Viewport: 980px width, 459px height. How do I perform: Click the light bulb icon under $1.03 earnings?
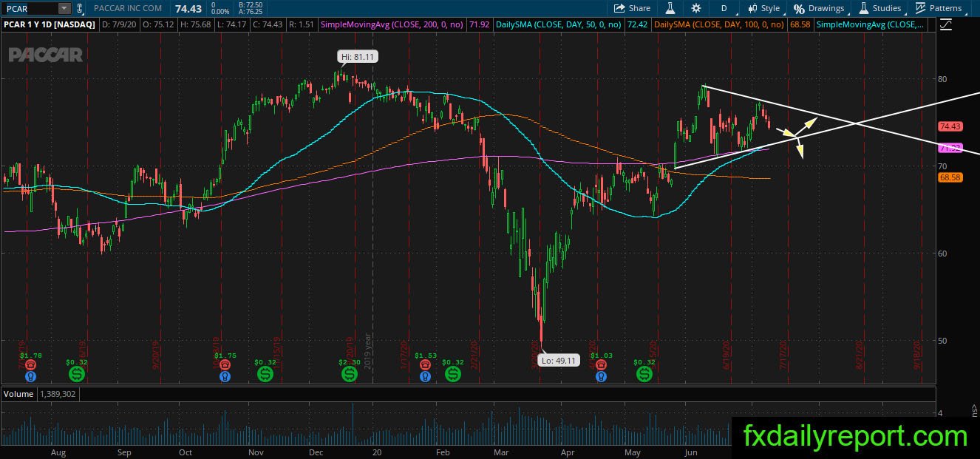click(602, 376)
